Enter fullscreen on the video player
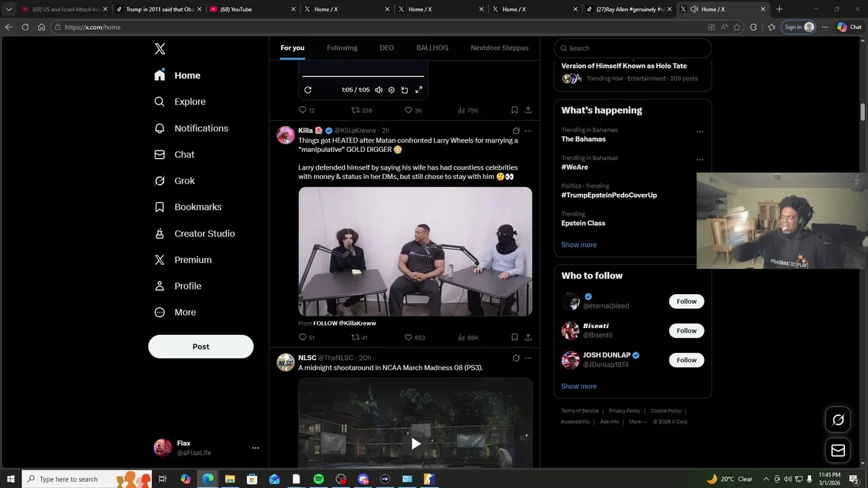 [418, 90]
